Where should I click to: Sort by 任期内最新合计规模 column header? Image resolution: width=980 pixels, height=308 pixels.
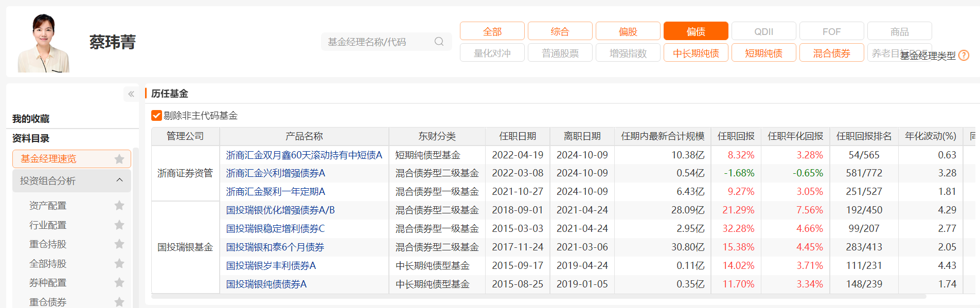tap(663, 136)
